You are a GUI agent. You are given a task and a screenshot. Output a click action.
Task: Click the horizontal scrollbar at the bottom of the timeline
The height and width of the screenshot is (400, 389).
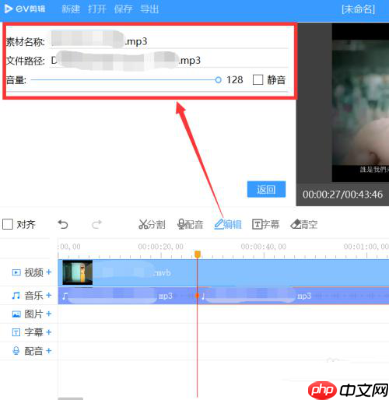pyautogui.click(x=71, y=398)
